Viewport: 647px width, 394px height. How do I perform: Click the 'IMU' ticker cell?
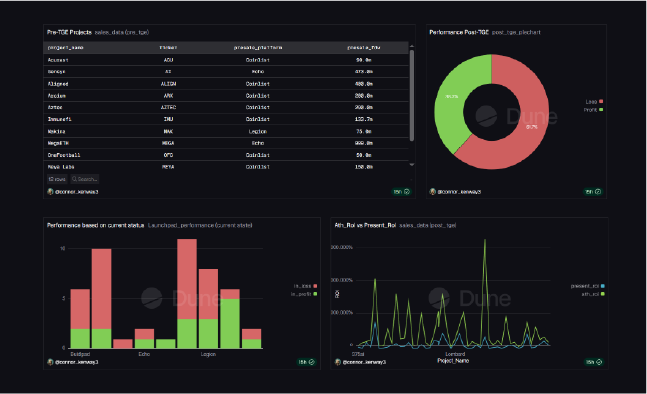point(168,119)
